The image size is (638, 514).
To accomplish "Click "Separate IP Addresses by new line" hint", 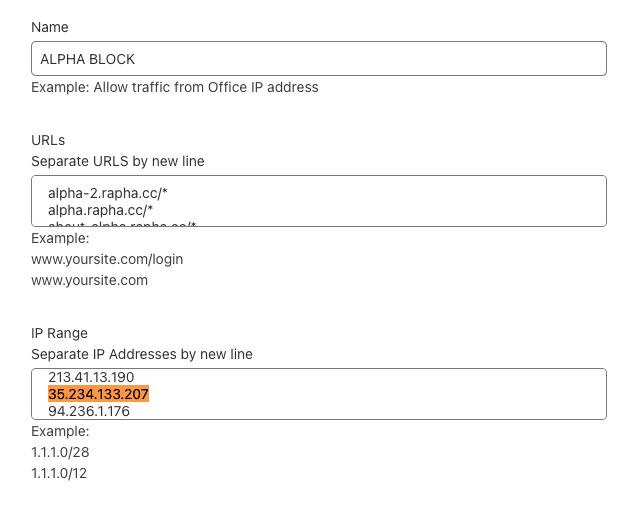I will point(142,354).
